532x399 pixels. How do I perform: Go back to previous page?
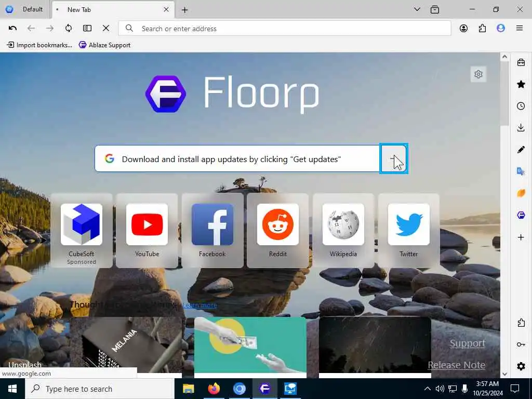point(31,28)
